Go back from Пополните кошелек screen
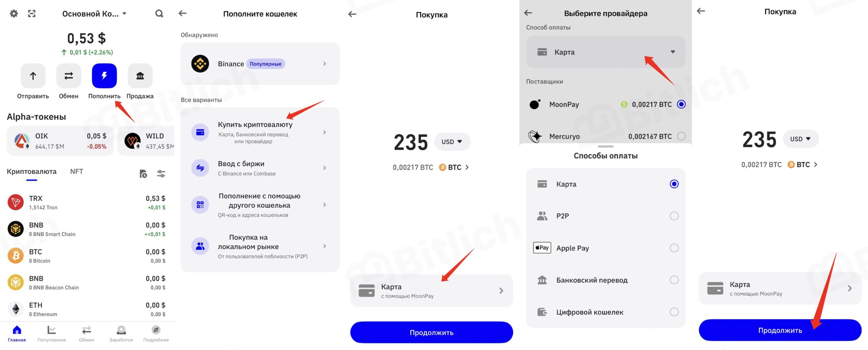868x350 pixels. pos(182,13)
